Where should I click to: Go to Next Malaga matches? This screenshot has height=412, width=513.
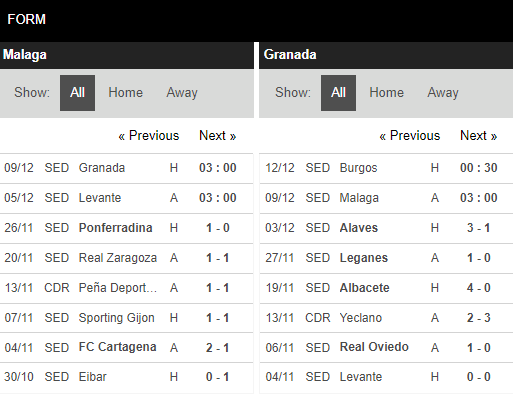(218, 136)
